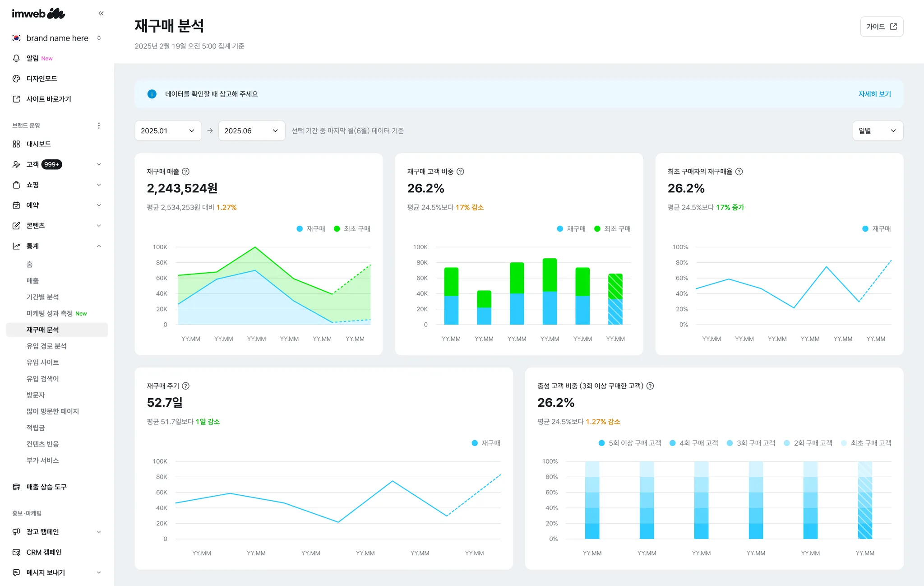924x586 pixels.
Task: Open 디자인모드 palette icon
Action: (x=16, y=79)
